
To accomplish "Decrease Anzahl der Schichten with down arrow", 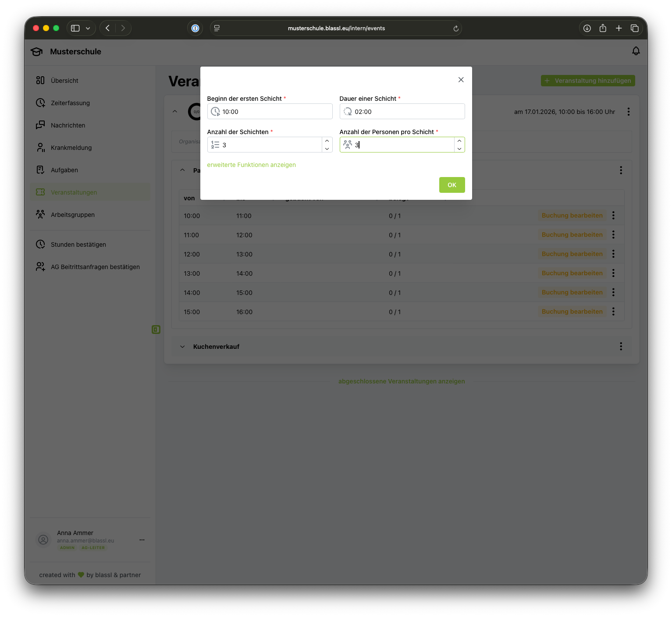I will [327, 149].
